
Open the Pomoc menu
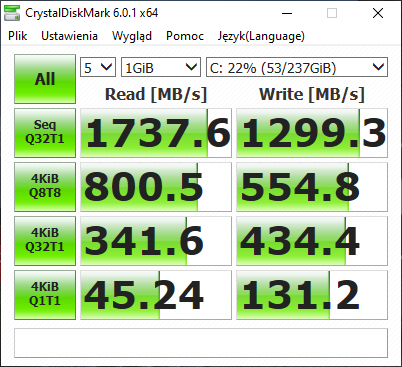click(185, 36)
